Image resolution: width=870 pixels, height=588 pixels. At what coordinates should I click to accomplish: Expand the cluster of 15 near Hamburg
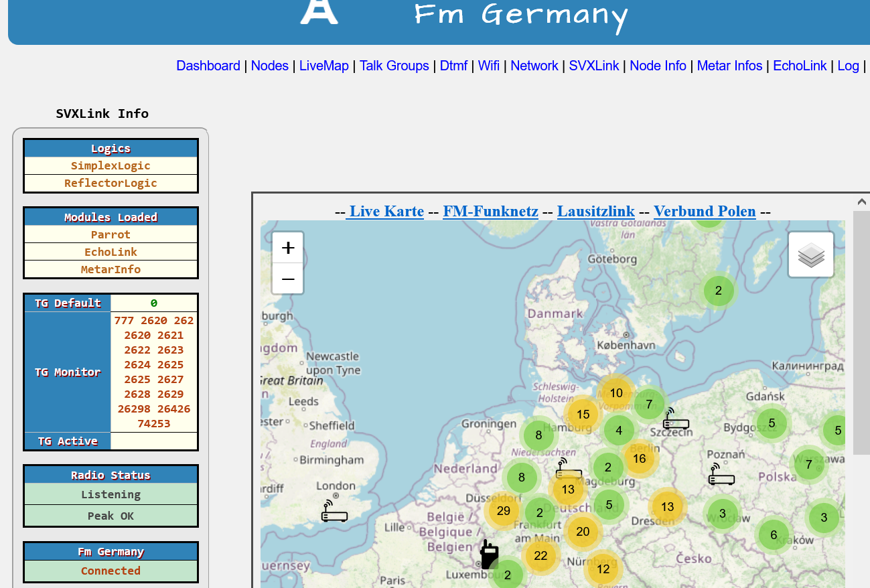coord(583,415)
